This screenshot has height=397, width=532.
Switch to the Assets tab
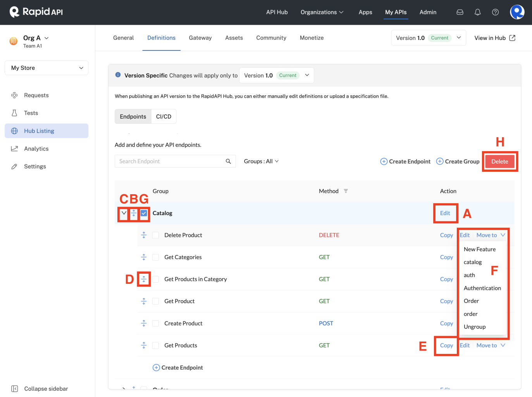pyautogui.click(x=234, y=38)
